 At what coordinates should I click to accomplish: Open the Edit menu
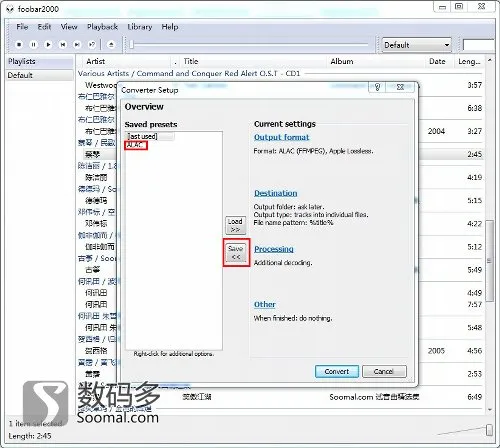point(44,27)
